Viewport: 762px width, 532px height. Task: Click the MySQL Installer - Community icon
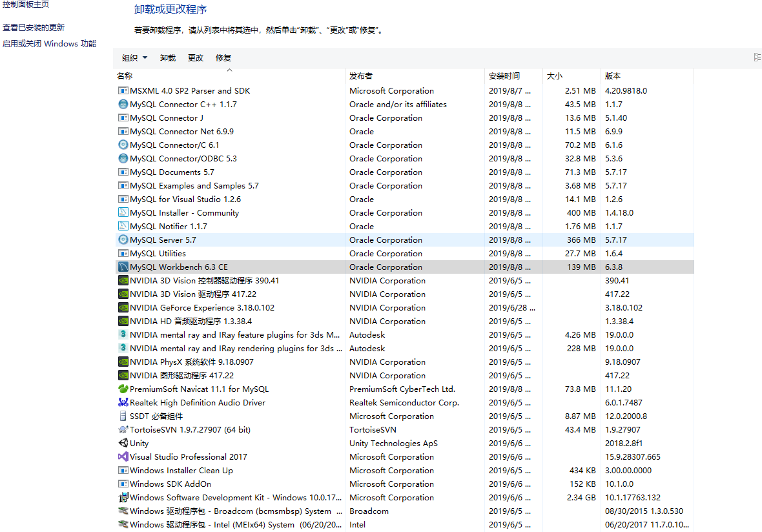click(x=123, y=213)
